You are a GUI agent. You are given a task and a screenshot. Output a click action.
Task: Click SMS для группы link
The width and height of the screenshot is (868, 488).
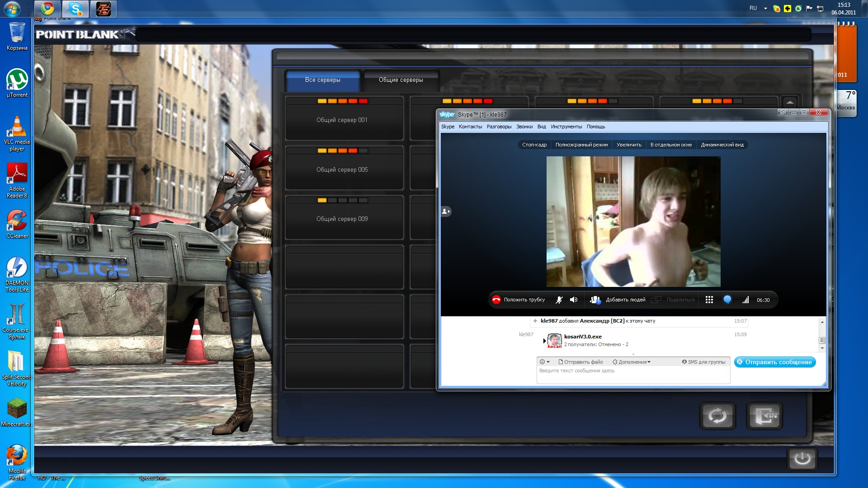[703, 362]
